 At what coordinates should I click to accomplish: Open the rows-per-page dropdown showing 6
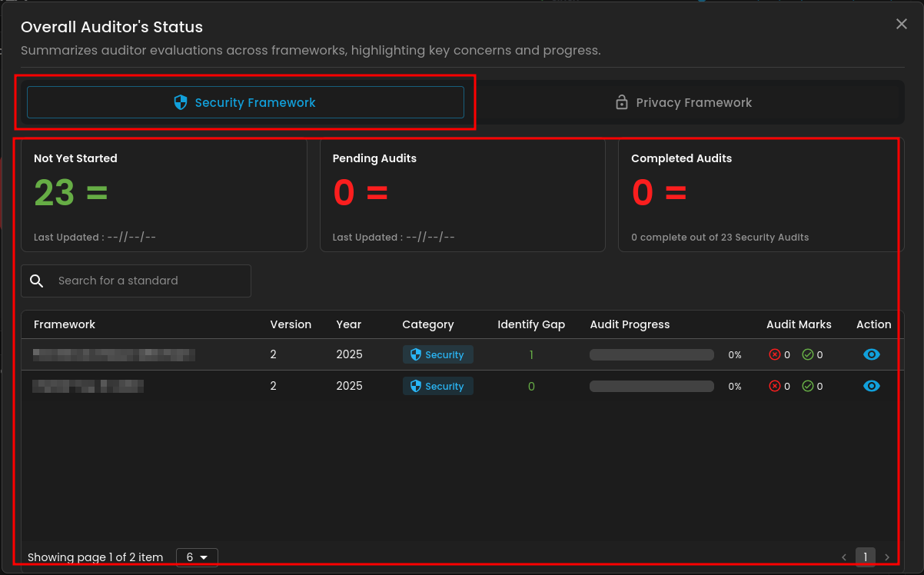(197, 557)
